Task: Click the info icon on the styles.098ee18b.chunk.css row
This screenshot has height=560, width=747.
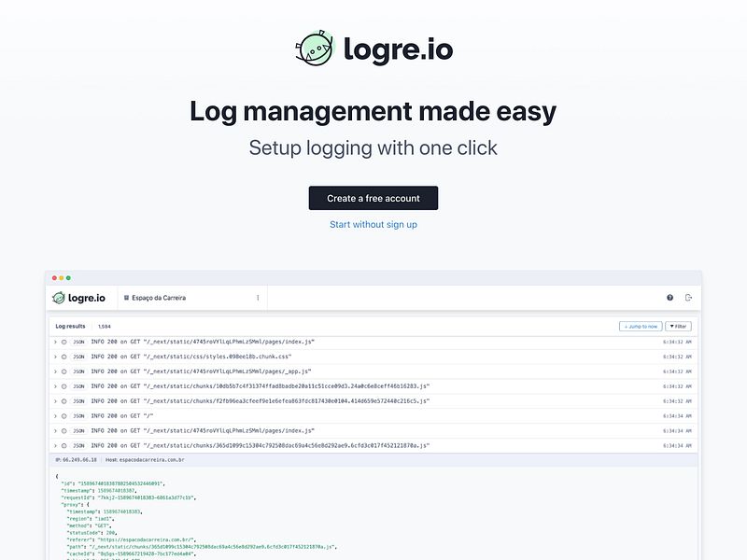Action: pyautogui.click(x=63, y=357)
